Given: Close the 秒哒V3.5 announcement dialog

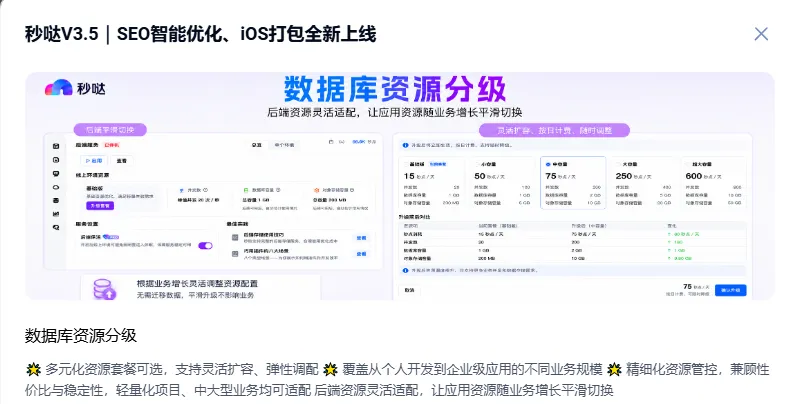Looking at the screenshot, I should coord(761,34).
